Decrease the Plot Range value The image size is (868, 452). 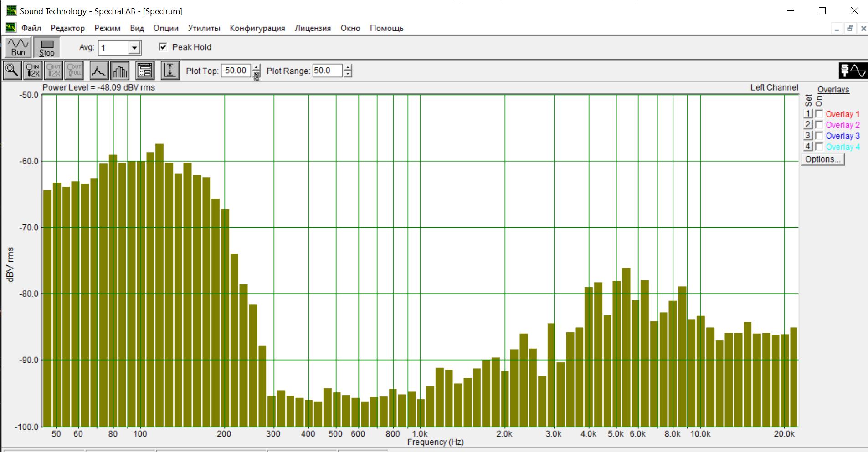point(348,74)
